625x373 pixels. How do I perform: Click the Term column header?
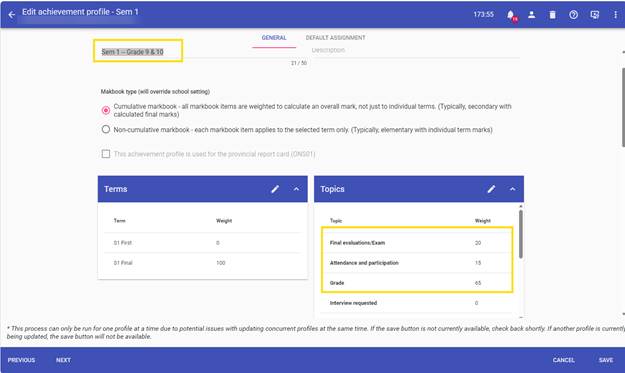click(x=120, y=220)
